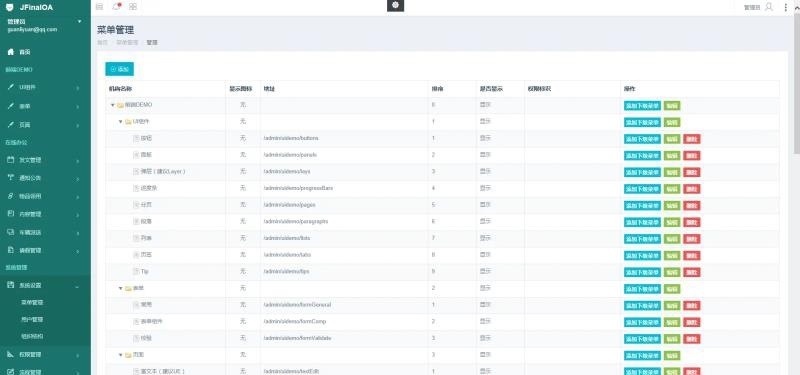Click the vertical three-dots more icon

coord(785,7)
